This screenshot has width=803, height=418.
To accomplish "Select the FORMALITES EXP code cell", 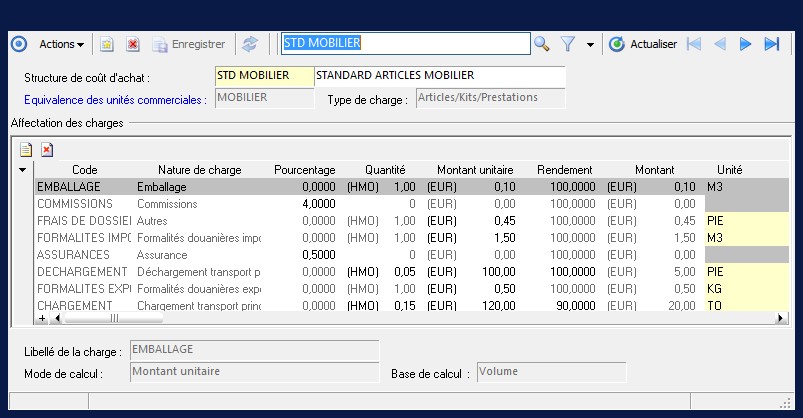I will coord(83,288).
